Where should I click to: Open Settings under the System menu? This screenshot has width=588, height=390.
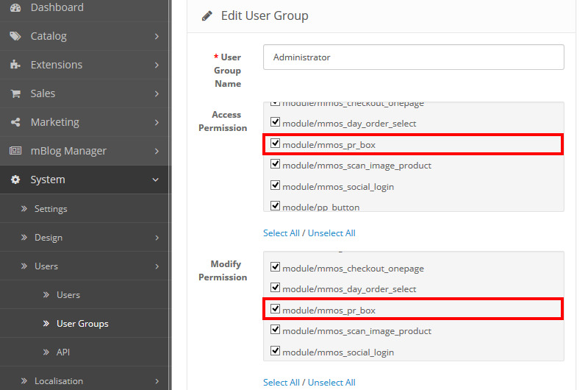click(51, 209)
